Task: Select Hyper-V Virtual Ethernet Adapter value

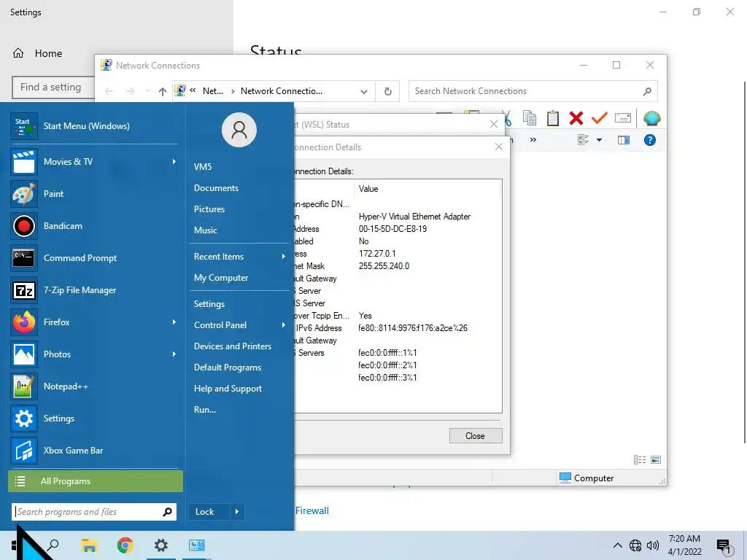Action: click(x=414, y=216)
